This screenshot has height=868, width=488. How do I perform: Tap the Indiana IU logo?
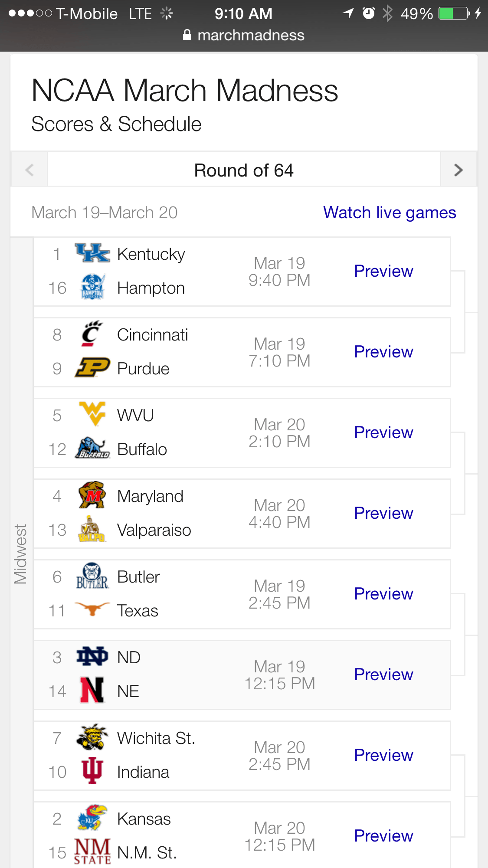[x=92, y=771]
